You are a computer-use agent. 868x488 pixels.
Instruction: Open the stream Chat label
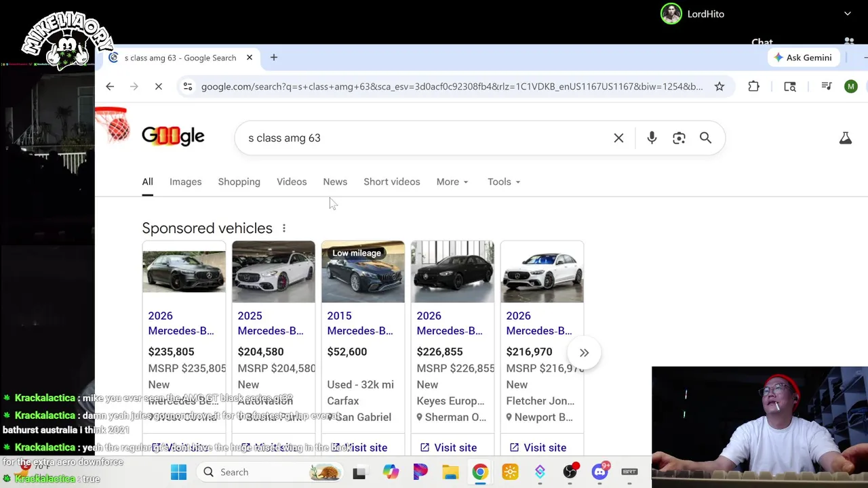click(x=762, y=42)
